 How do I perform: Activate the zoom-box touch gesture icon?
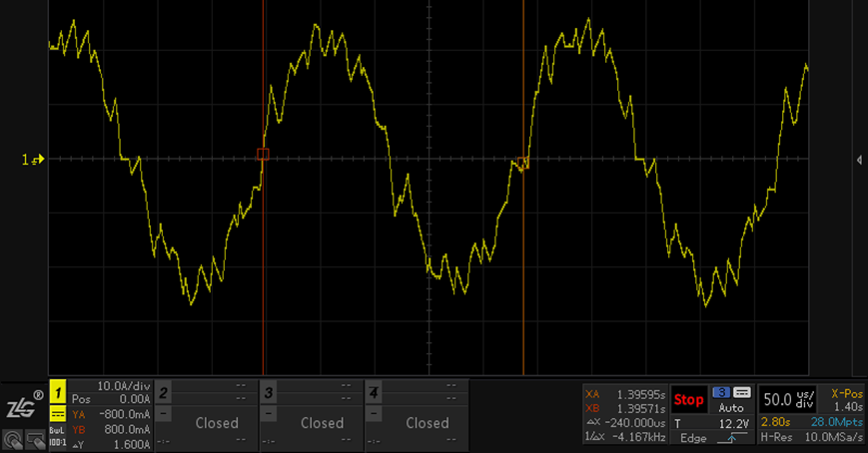[x=35, y=440]
